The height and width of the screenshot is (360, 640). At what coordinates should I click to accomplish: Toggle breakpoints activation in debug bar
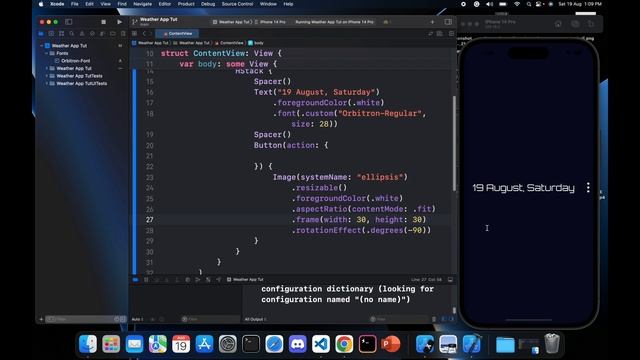[x=136, y=280]
